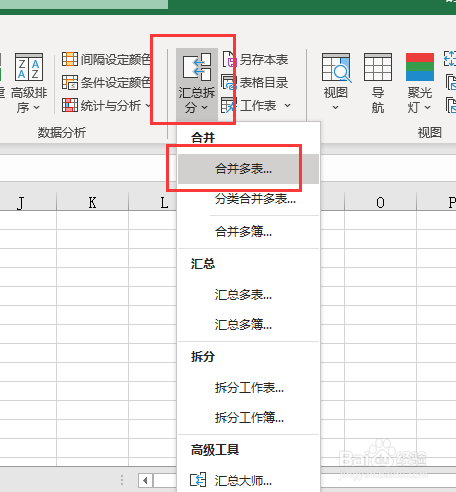Screen dimensions: 456x492
Task: Click the 合并 section header in the menu
Action: pos(203,138)
